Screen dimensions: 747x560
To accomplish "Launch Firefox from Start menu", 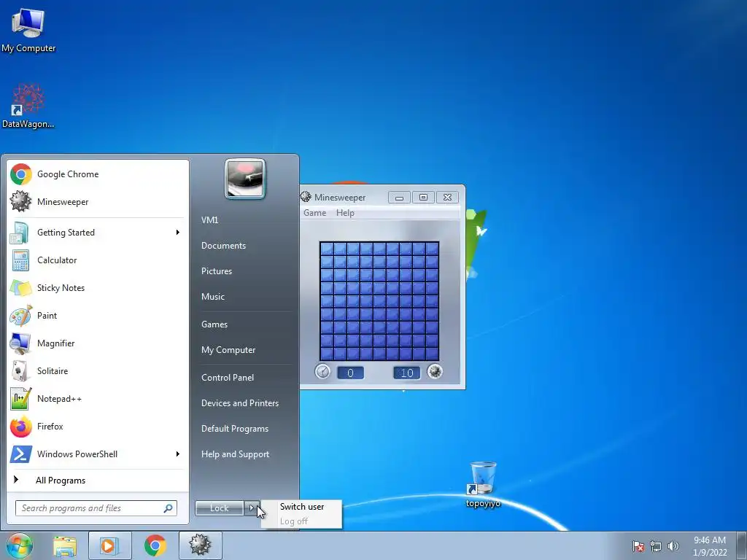I will [x=98, y=426].
